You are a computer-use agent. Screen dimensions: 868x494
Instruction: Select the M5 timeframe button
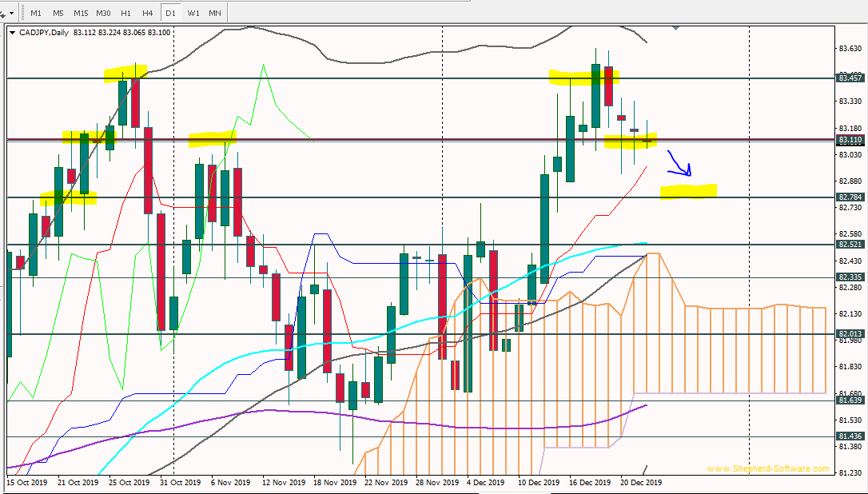58,13
